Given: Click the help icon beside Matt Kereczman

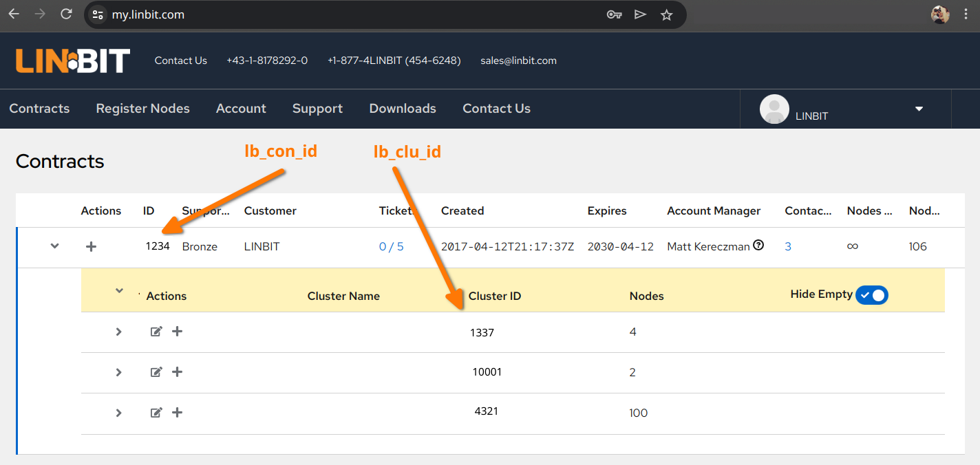Looking at the screenshot, I should 758,246.
